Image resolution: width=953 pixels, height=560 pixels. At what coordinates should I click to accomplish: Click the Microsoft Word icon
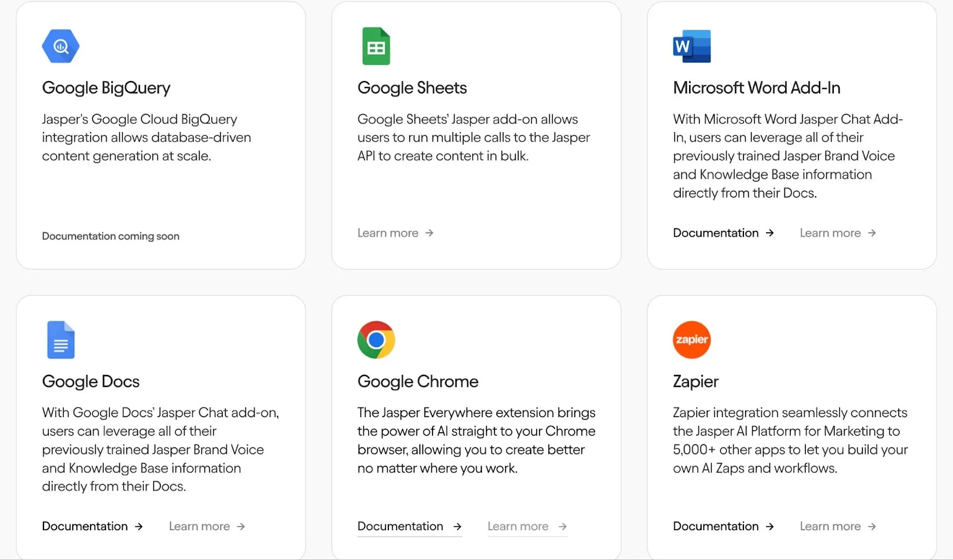pos(692,46)
